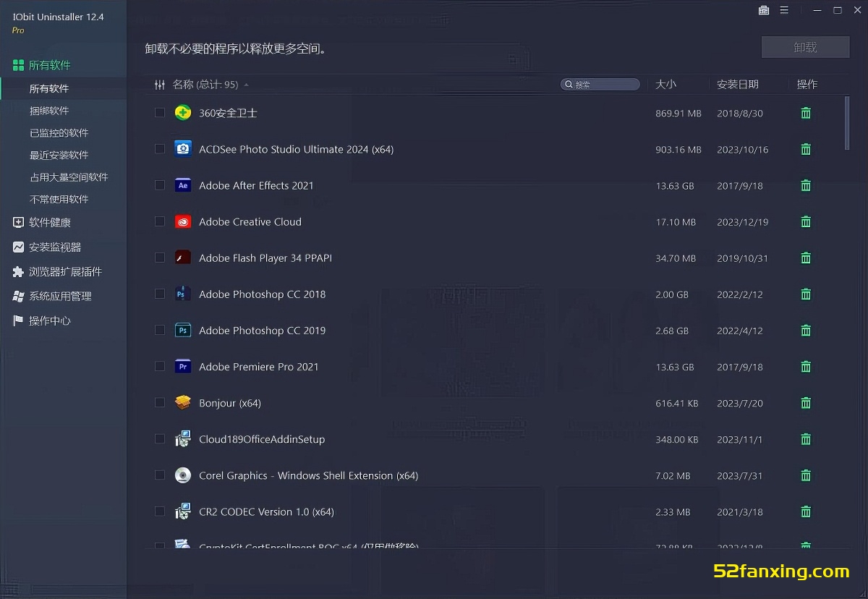This screenshot has height=599, width=868.
Task: Click the Cloud189OfficeAddinSetup installer icon
Action: pyautogui.click(x=183, y=438)
